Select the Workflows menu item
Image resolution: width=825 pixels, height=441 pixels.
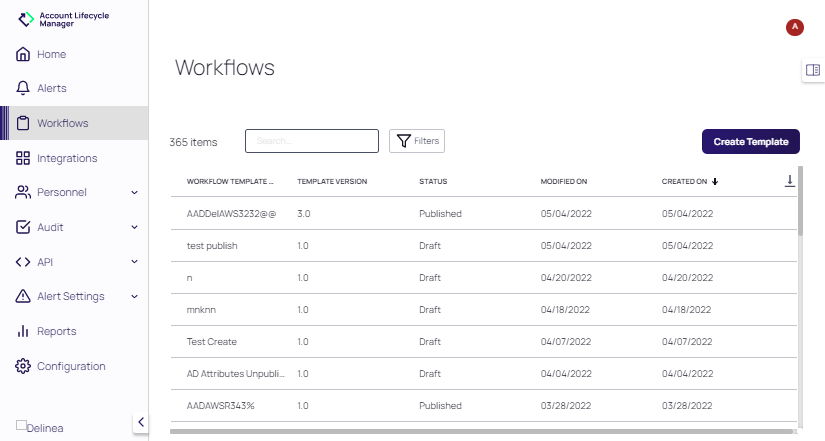click(x=74, y=123)
